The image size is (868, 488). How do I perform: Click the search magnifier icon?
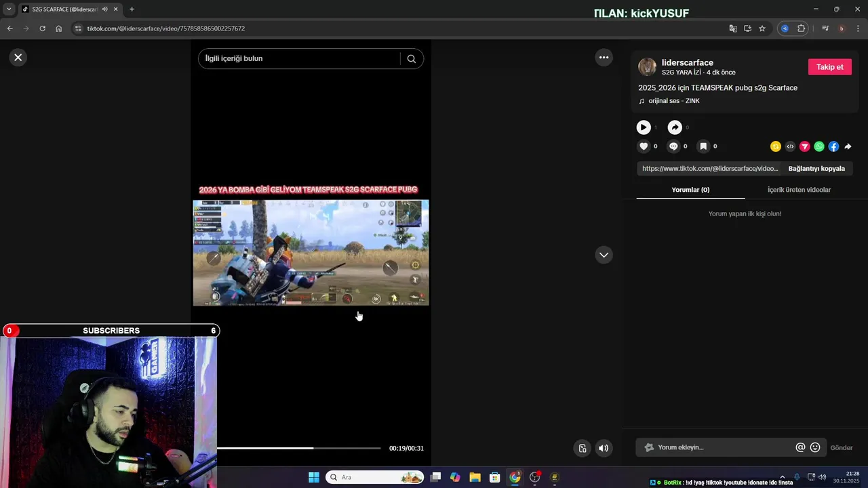click(x=411, y=58)
